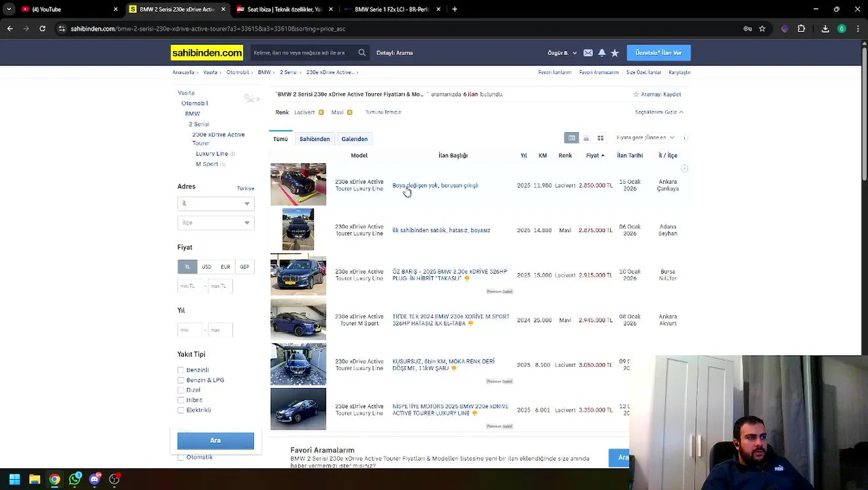Open the favorites star icon in header
This screenshot has height=490, width=868.
point(615,52)
